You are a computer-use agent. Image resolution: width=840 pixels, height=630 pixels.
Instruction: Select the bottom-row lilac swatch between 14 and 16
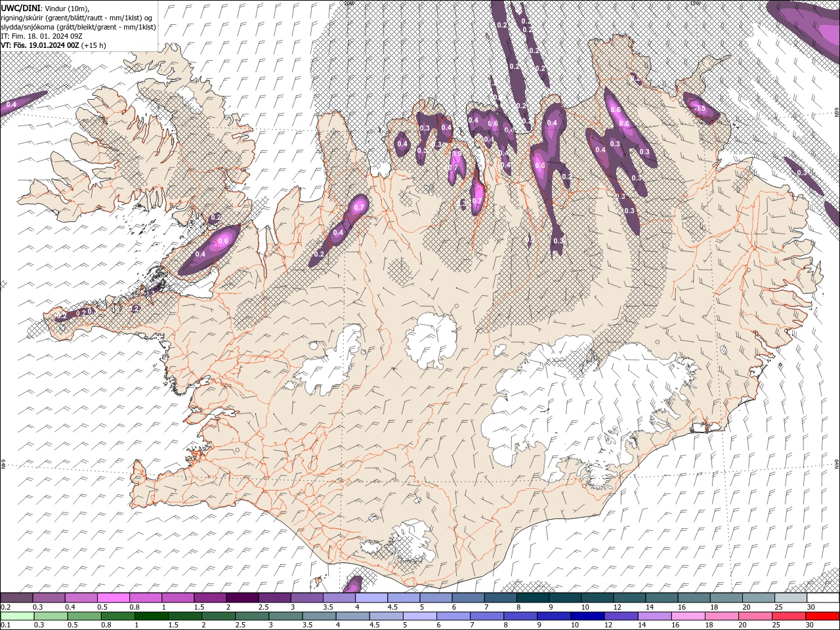click(655, 616)
